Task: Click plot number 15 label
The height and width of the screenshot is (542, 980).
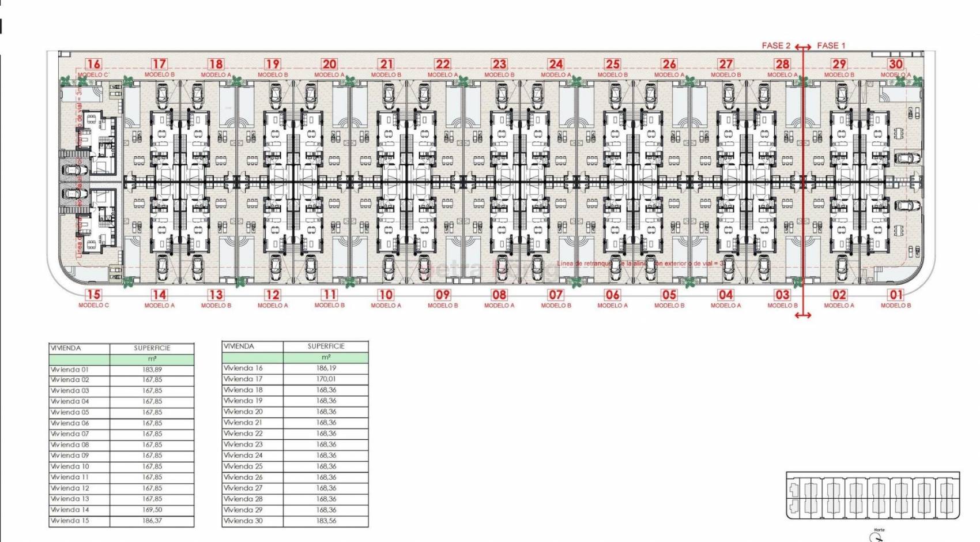Action: pyautogui.click(x=93, y=295)
